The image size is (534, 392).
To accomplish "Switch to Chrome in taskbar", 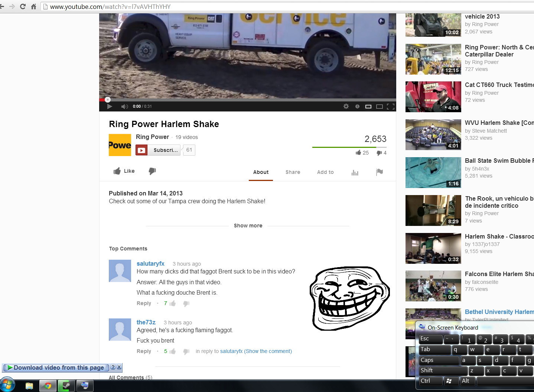I will [x=48, y=386].
